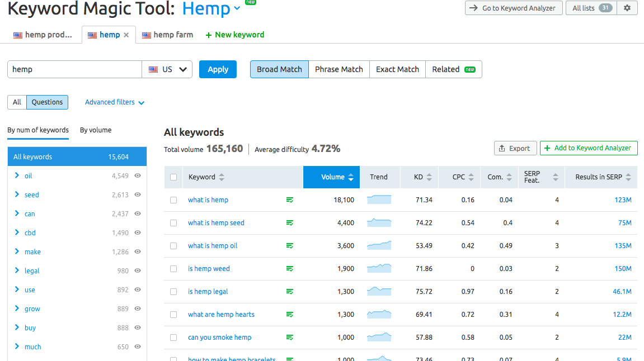
Task: Expand the grow keyword group
Action: (17, 308)
